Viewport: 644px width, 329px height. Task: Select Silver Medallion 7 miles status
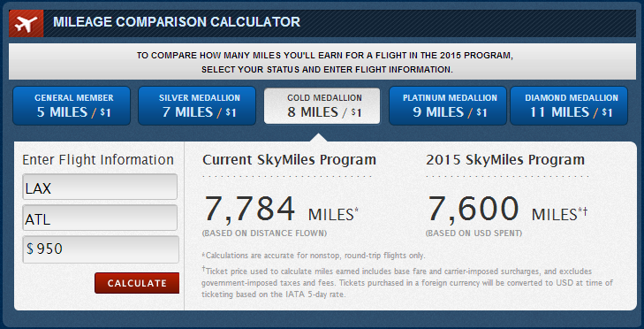197,106
